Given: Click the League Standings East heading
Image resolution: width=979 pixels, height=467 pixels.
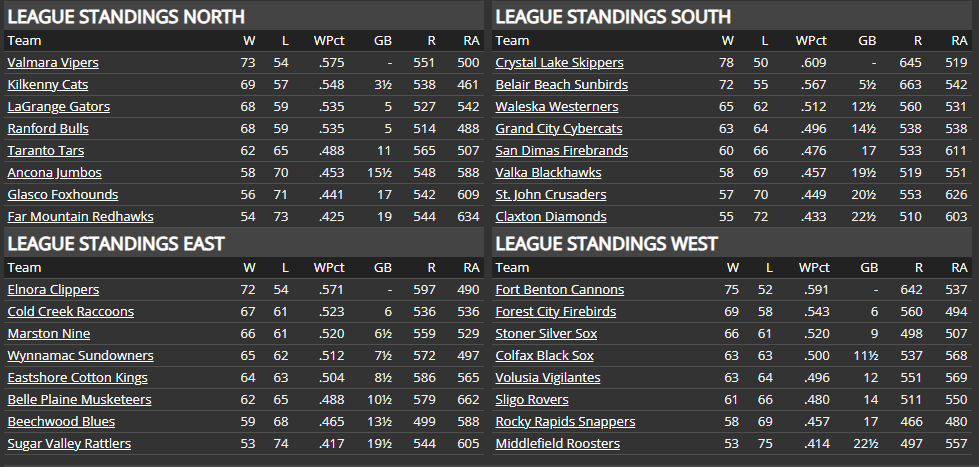Looking at the screenshot, I should tap(116, 244).
